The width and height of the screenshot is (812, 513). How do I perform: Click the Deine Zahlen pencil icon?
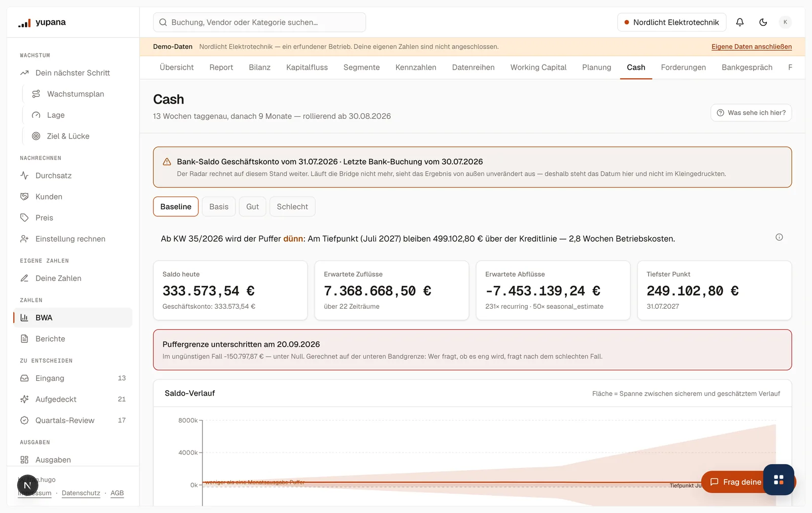pyautogui.click(x=24, y=278)
